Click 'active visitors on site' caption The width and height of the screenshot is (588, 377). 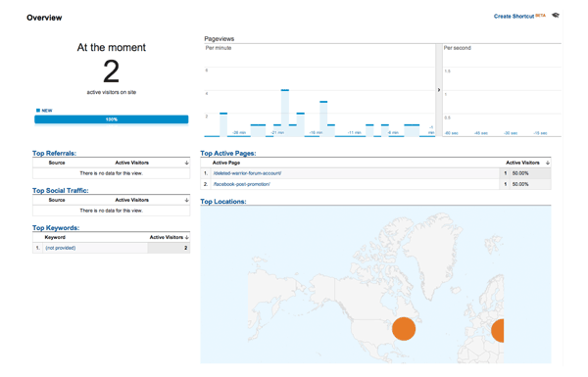(x=112, y=92)
